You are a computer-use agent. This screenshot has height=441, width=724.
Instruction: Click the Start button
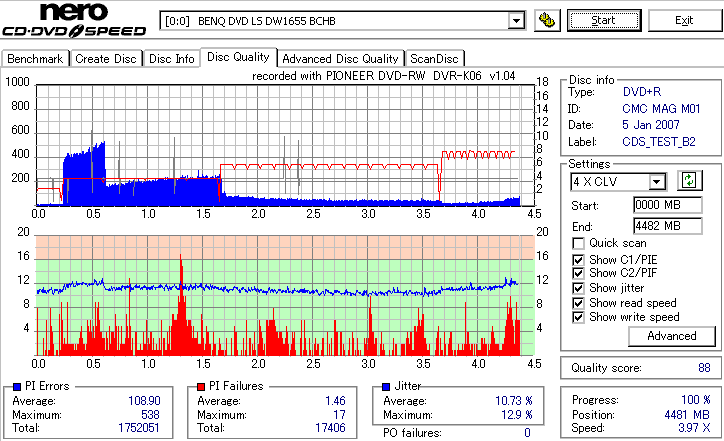[604, 20]
